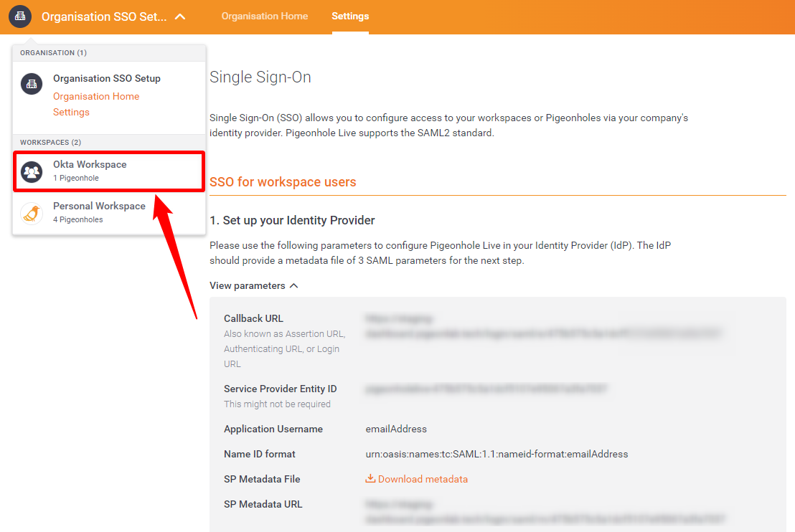Click the download icon beside metadata
The height and width of the screenshot is (532, 795).
[370, 479]
